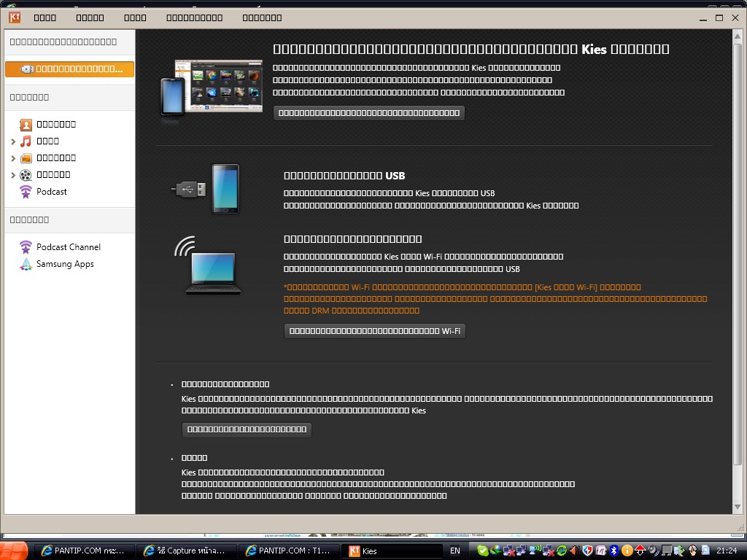Click the orange speaker volume tray icon

pos(575,551)
